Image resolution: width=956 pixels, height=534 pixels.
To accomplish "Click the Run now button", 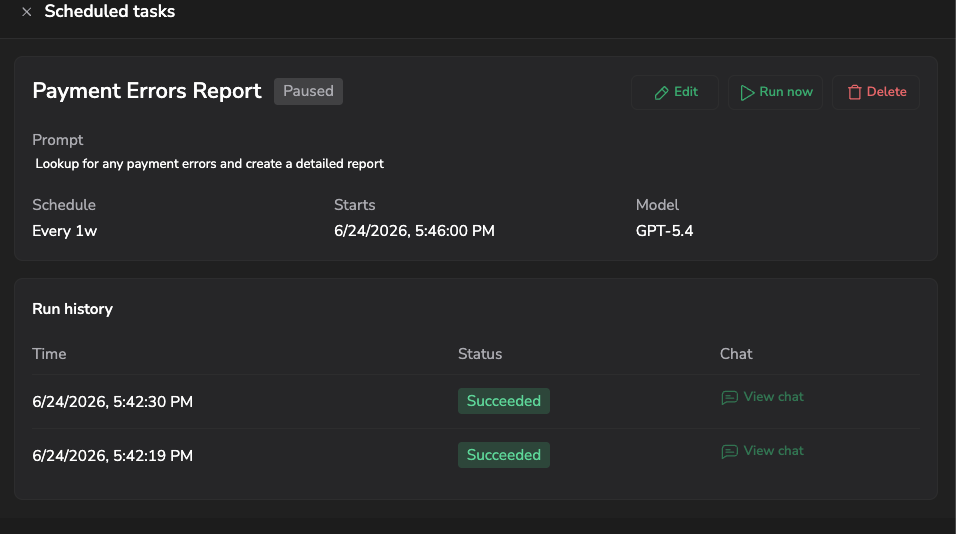I will 776,92.
